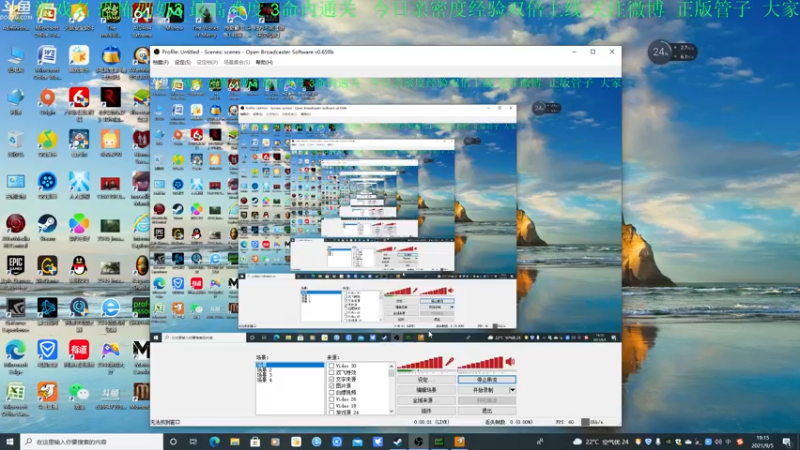The image size is (800, 450).
Task: Click the floating 24% performance widget
Action: 671,52
